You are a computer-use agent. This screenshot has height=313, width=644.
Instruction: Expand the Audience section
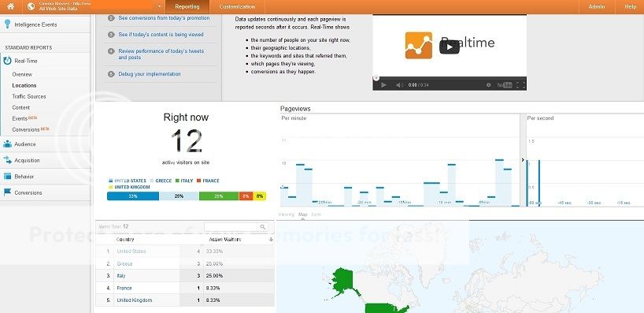pyautogui.click(x=25, y=144)
